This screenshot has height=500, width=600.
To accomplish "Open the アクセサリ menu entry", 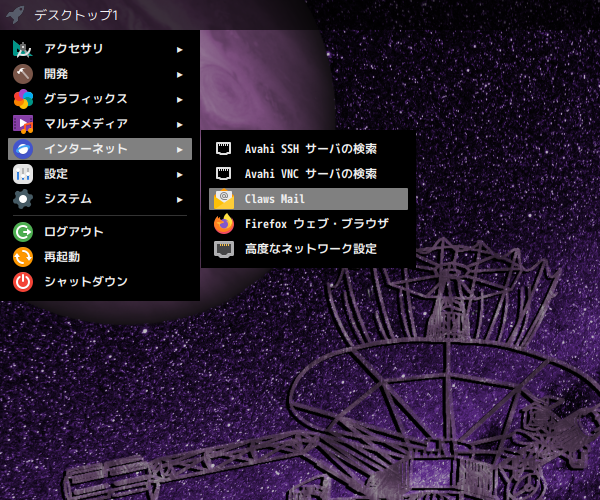I will [x=100, y=49].
